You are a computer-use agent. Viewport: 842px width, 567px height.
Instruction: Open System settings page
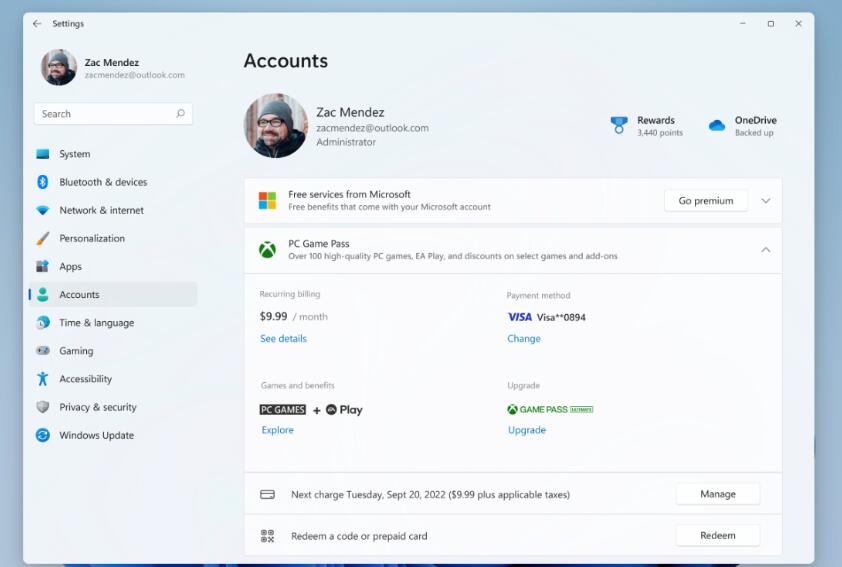[x=75, y=154]
